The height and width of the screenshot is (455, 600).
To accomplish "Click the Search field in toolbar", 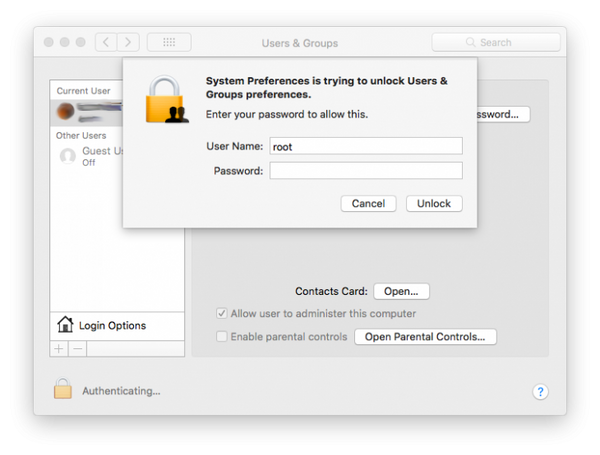I will click(496, 42).
